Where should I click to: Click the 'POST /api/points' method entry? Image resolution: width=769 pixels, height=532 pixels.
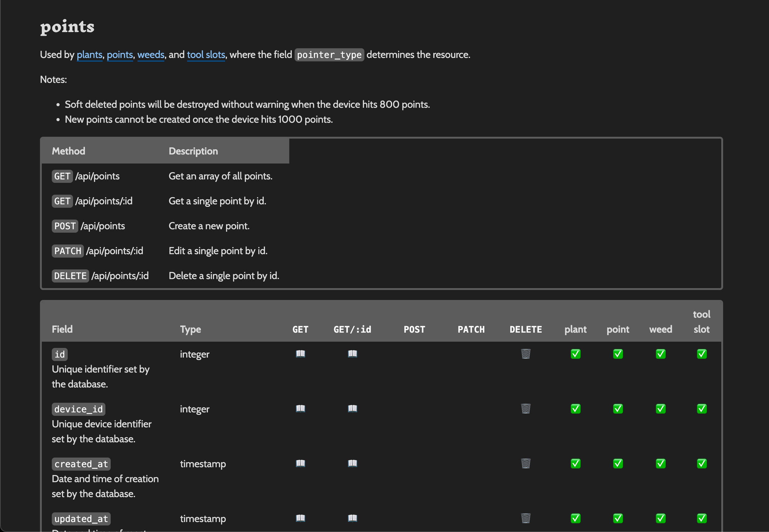(x=88, y=226)
